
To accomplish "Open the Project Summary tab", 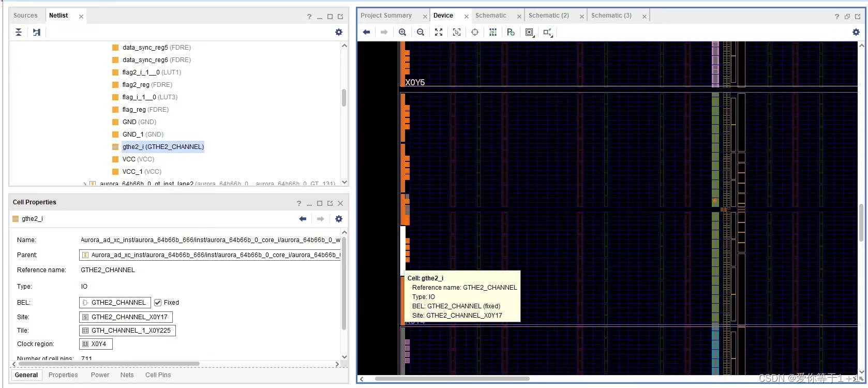I will pos(386,16).
